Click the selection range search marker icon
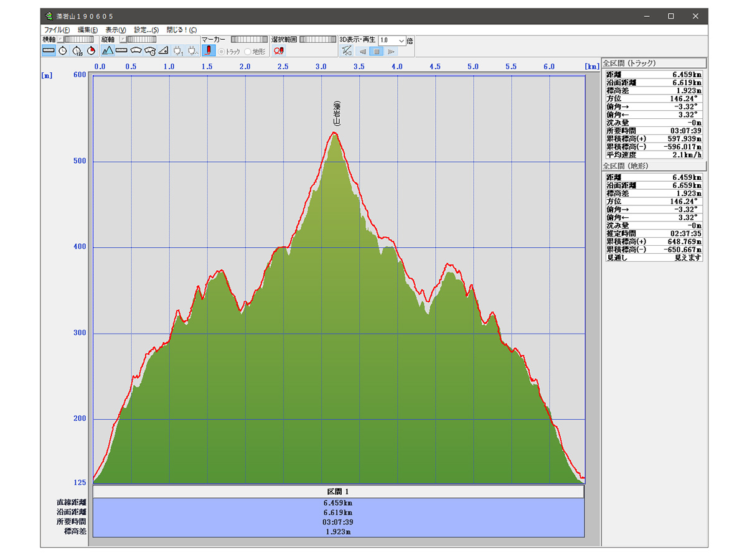 point(278,51)
